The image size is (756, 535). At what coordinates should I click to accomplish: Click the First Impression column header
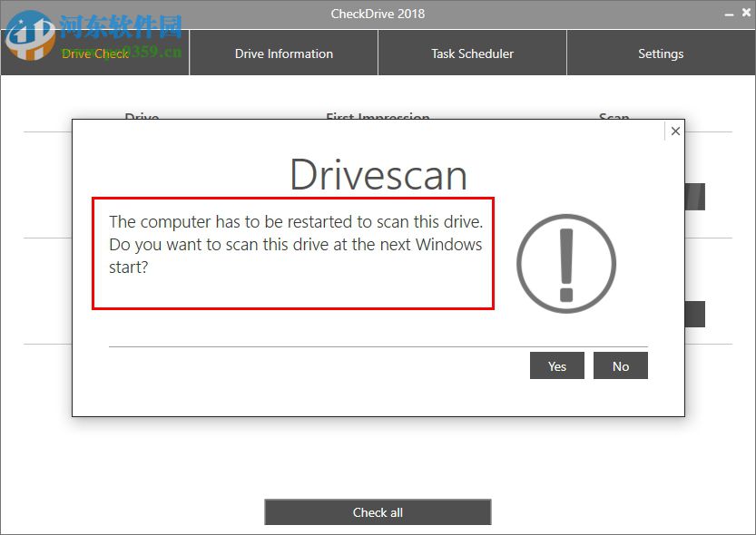(378, 118)
